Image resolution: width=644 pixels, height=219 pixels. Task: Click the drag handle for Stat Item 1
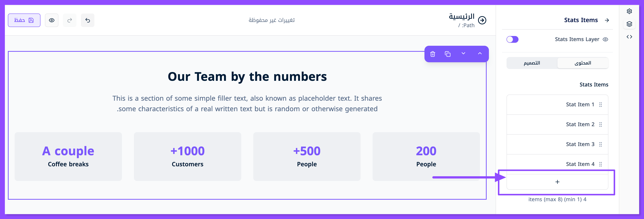(601, 105)
